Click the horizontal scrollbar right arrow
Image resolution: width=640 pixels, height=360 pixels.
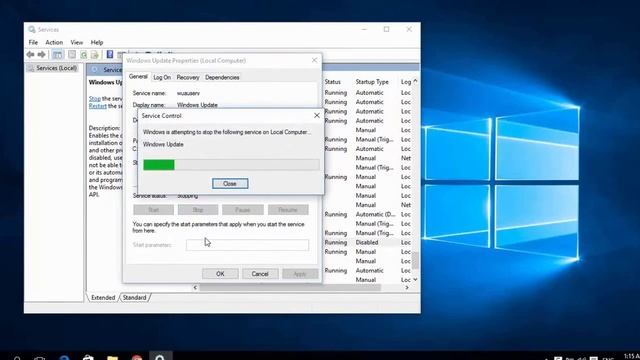(x=407, y=288)
